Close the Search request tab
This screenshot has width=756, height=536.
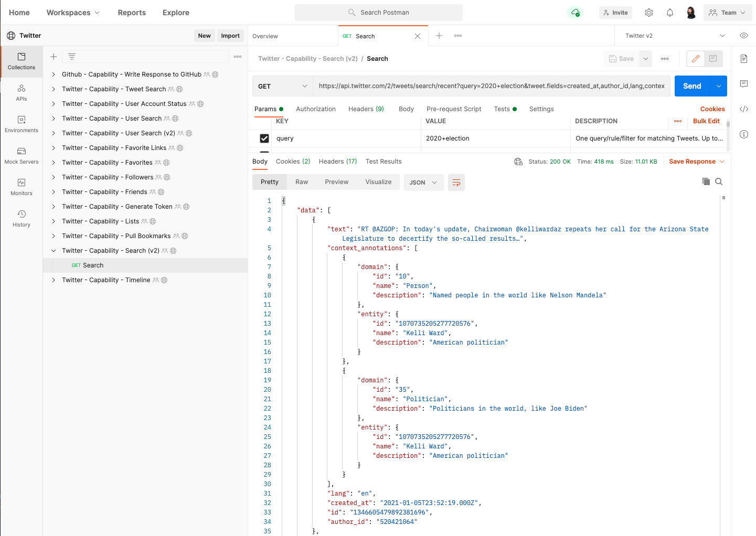click(418, 36)
